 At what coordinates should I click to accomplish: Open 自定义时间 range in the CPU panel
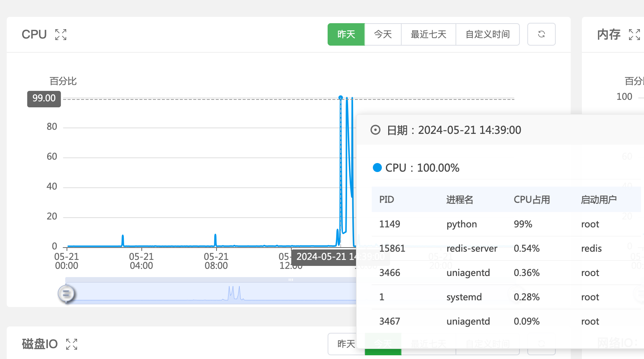point(488,34)
